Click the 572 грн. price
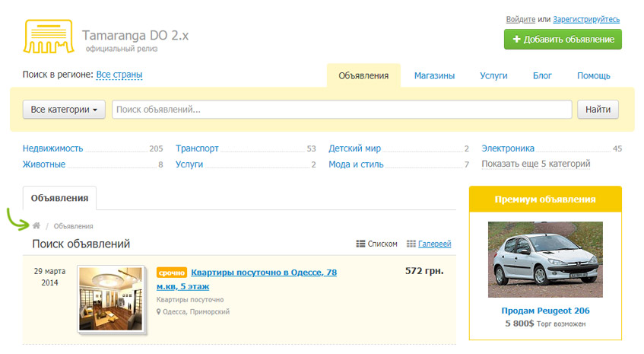 pyautogui.click(x=424, y=271)
